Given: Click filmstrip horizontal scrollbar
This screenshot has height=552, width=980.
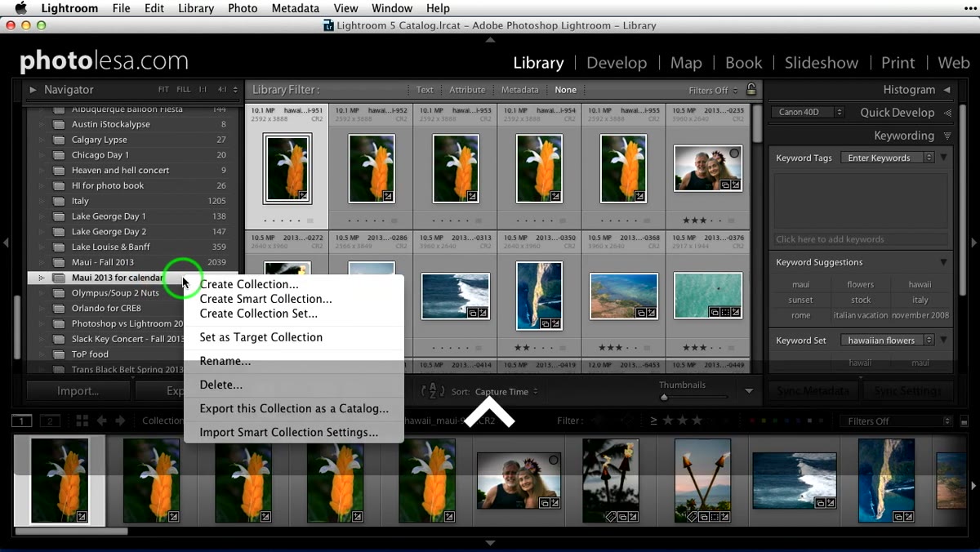Looking at the screenshot, I should point(71,532).
